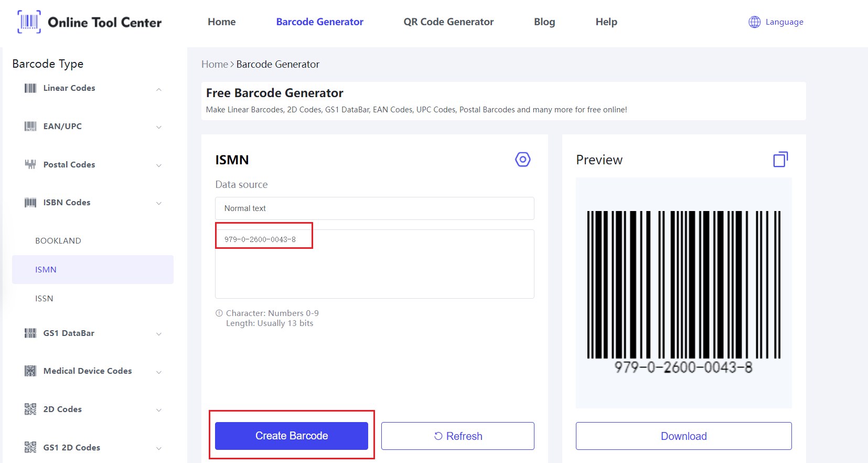Open the Barcode Generator nav tab
The height and width of the screenshot is (463, 868).
tap(320, 22)
